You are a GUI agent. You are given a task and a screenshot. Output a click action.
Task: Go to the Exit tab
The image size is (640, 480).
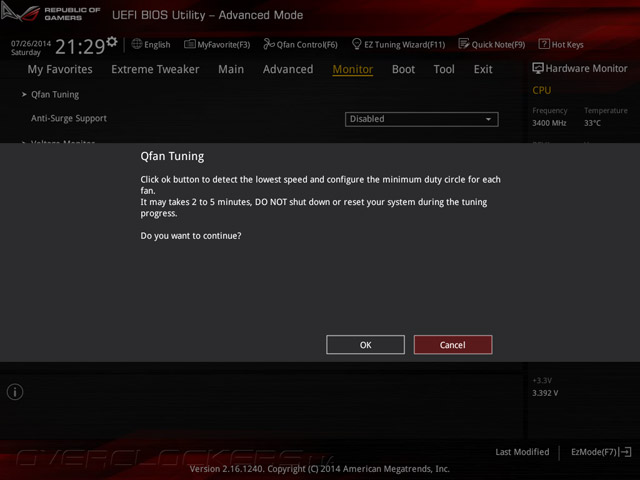pyautogui.click(x=483, y=69)
